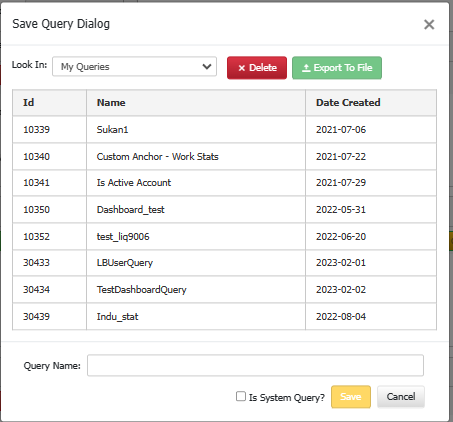This screenshot has height=422, width=453.
Task: Enable the Is System Query checkbox
Action: tap(241, 396)
